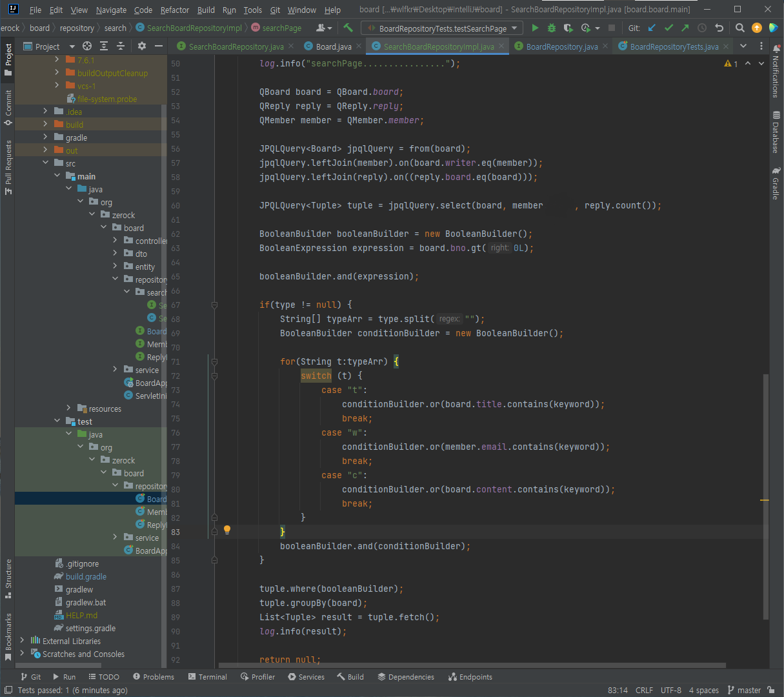Select build.gradle in the project tree

point(86,576)
